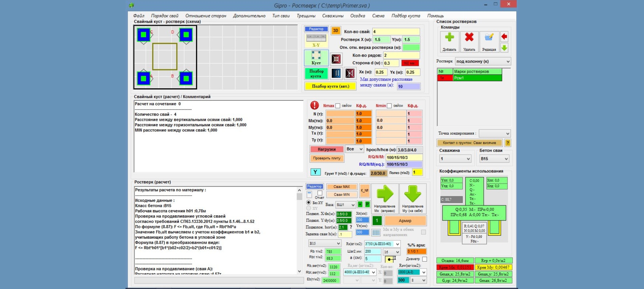Open the Помощь menu
The image size is (644, 289).
(x=435, y=16)
